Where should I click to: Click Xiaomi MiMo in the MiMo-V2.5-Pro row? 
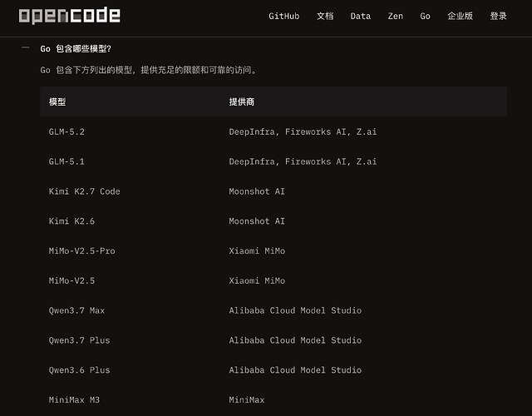257,251
